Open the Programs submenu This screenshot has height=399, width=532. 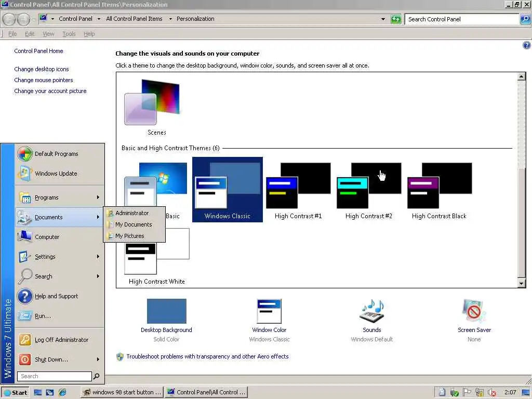(59, 197)
